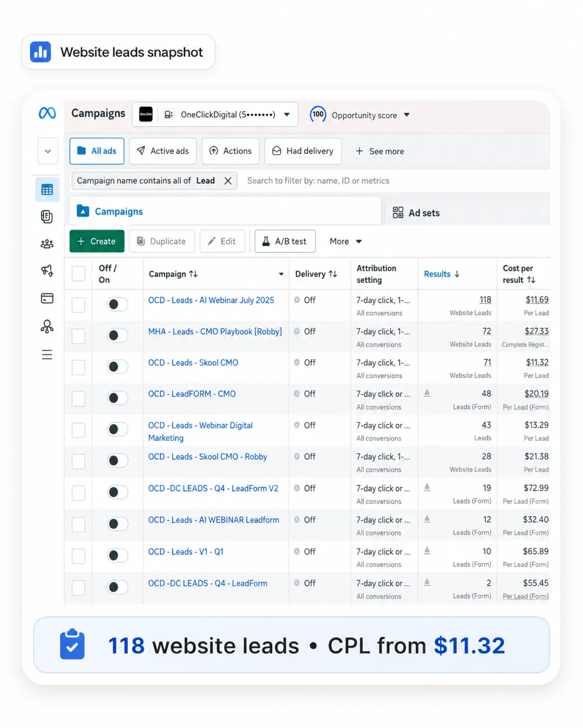Open OCD -DC LEADS - Q4 - LeadForm V2 link
The width and height of the screenshot is (583, 728).
coord(213,488)
